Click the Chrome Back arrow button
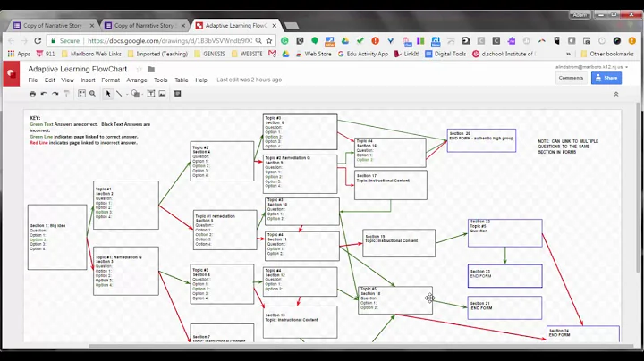This screenshot has height=361, width=644. coord(11,40)
